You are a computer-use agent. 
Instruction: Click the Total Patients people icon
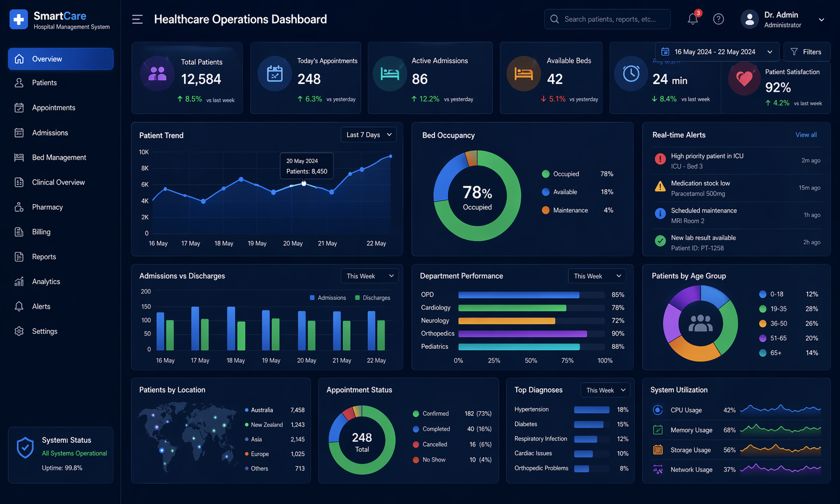click(157, 74)
